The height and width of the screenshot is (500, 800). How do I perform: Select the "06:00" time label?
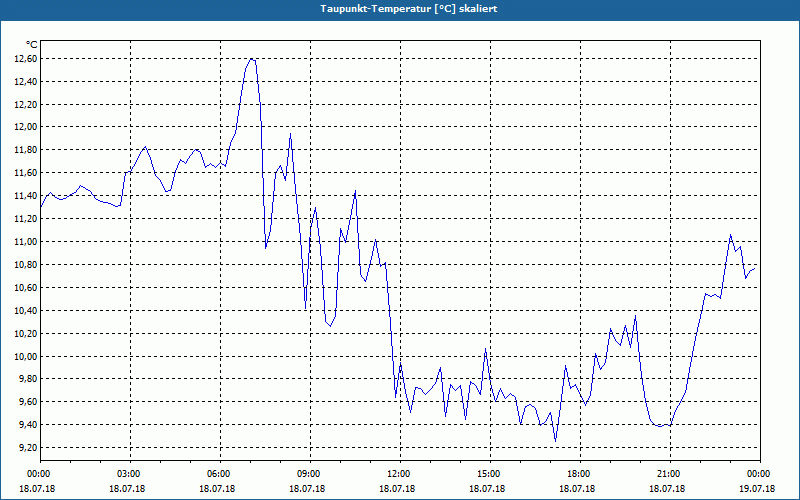click(220, 474)
